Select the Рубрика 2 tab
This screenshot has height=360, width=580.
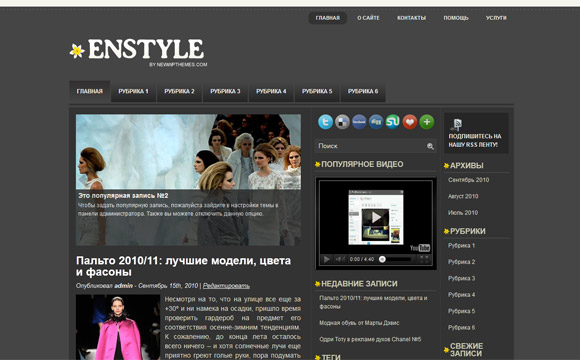(x=179, y=91)
